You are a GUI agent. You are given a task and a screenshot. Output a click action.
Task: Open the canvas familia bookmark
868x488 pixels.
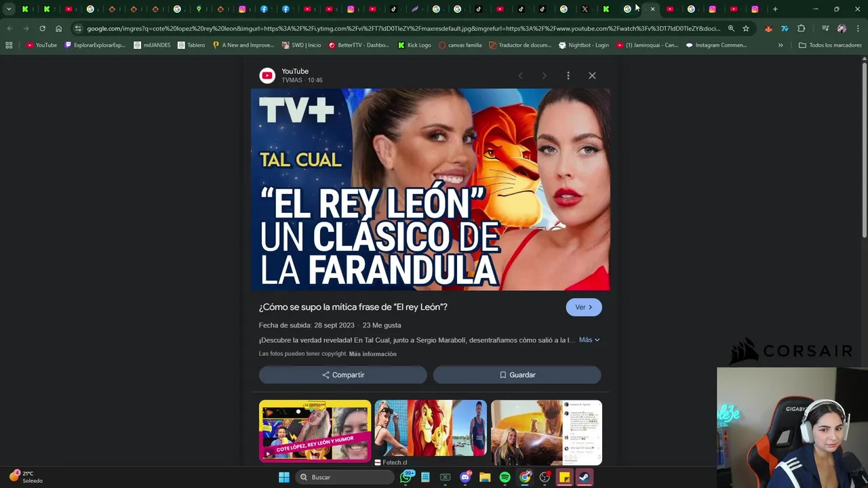coord(460,45)
